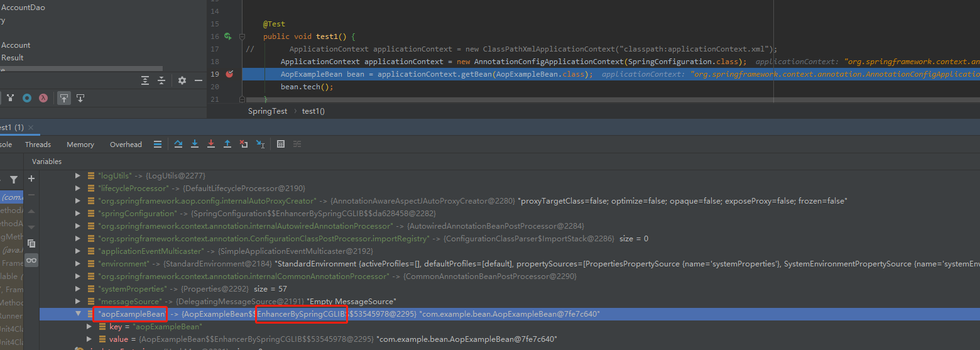Click the Step Over debugger icon

(178, 145)
